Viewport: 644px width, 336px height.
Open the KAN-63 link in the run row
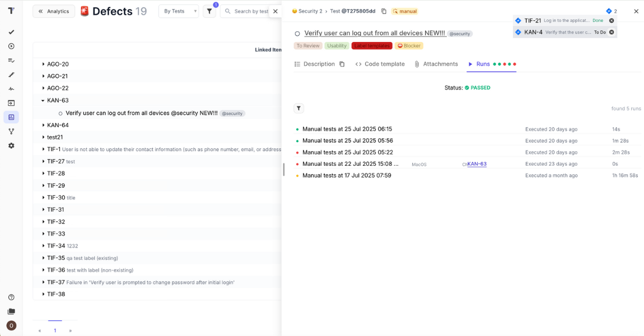477,164
